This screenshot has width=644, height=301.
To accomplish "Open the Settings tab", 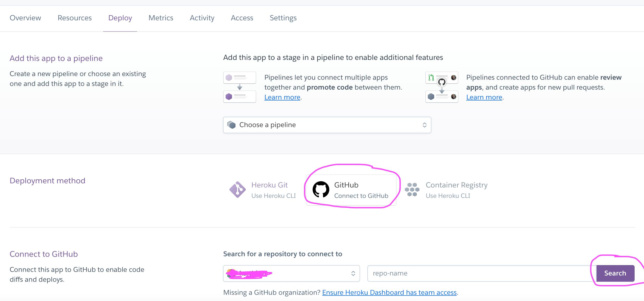I will pos(283,18).
